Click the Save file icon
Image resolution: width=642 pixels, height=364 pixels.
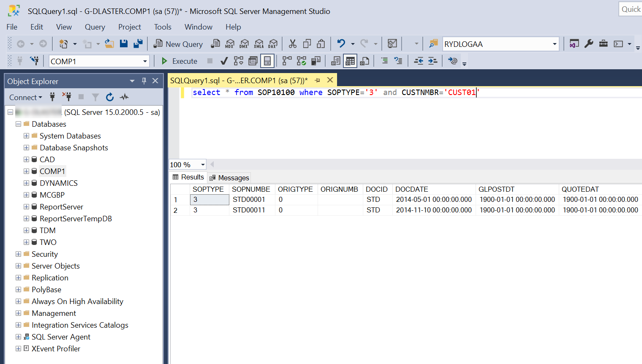[x=124, y=44]
